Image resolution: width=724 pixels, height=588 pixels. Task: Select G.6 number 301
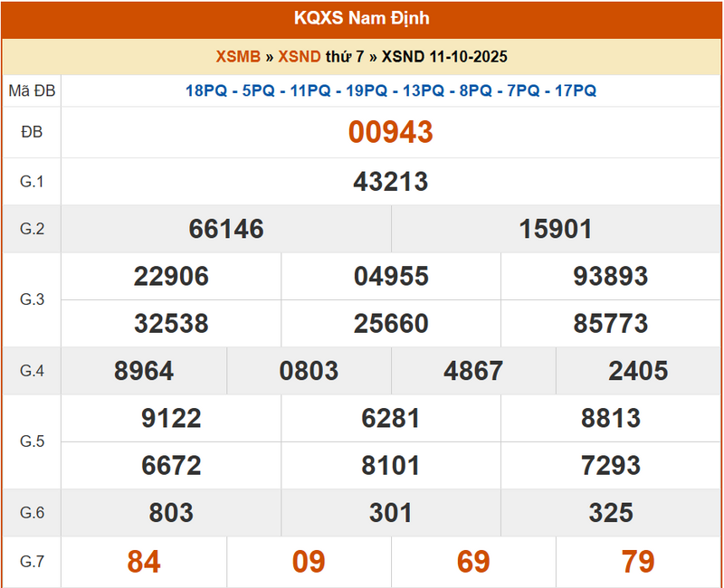[x=391, y=513]
